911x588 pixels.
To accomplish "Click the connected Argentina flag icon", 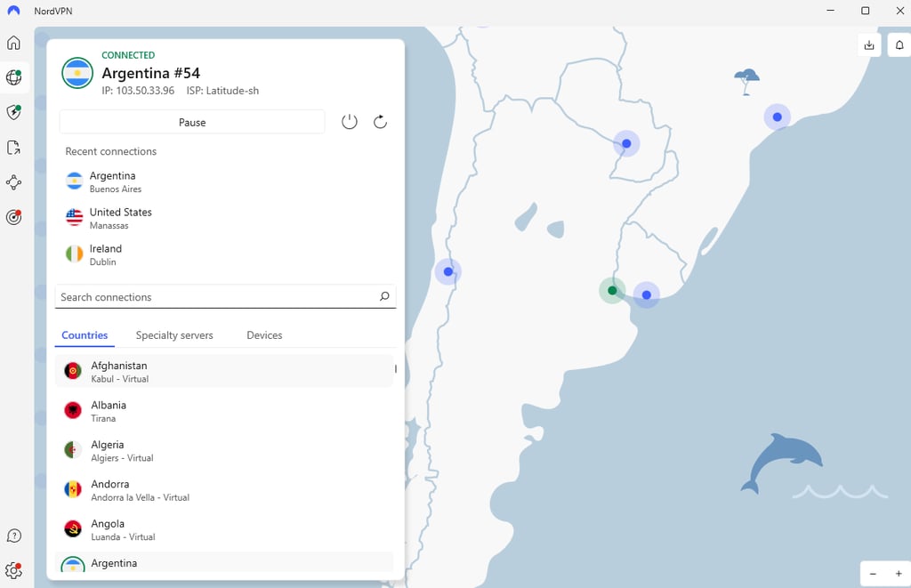I will point(77,73).
